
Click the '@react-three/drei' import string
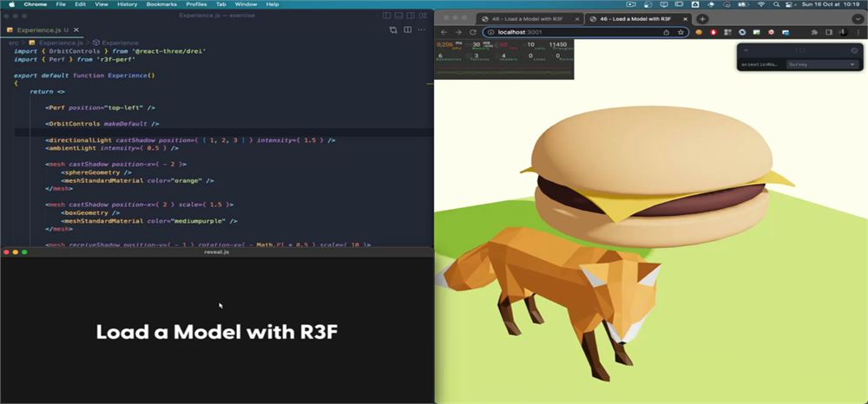click(x=169, y=51)
